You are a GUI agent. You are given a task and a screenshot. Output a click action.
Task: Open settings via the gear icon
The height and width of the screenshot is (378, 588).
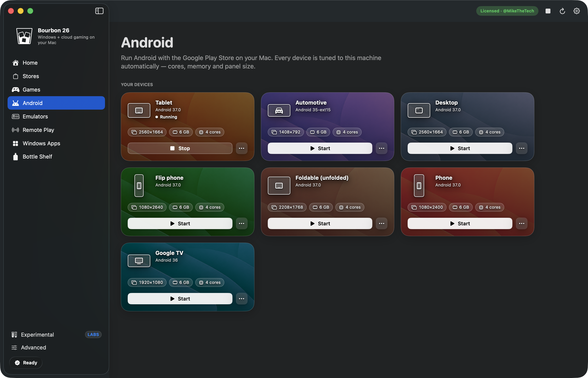576,11
